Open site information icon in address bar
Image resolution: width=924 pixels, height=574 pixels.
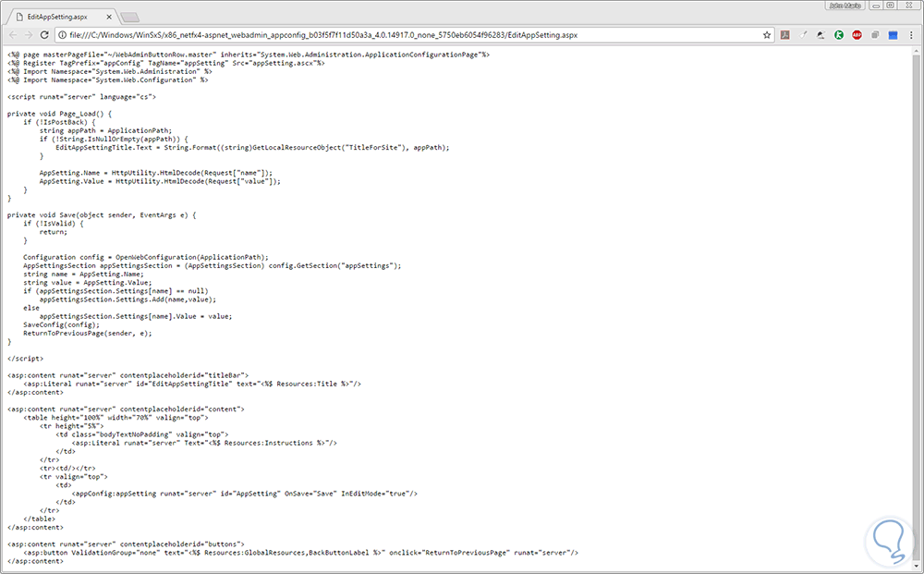tap(62, 35)
